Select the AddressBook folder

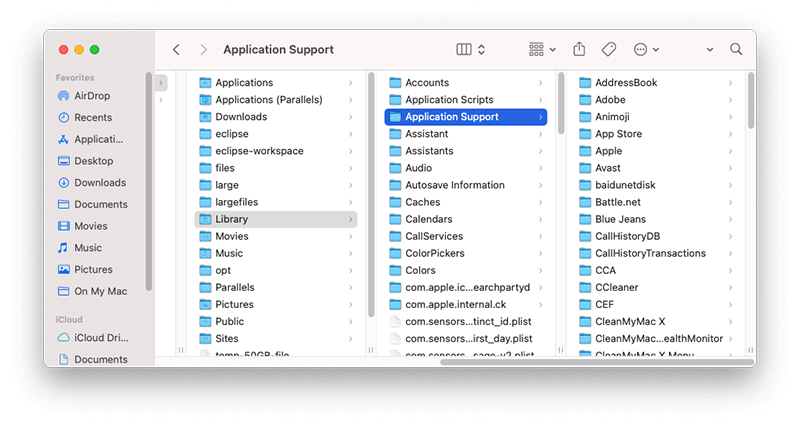pos(656,83)
